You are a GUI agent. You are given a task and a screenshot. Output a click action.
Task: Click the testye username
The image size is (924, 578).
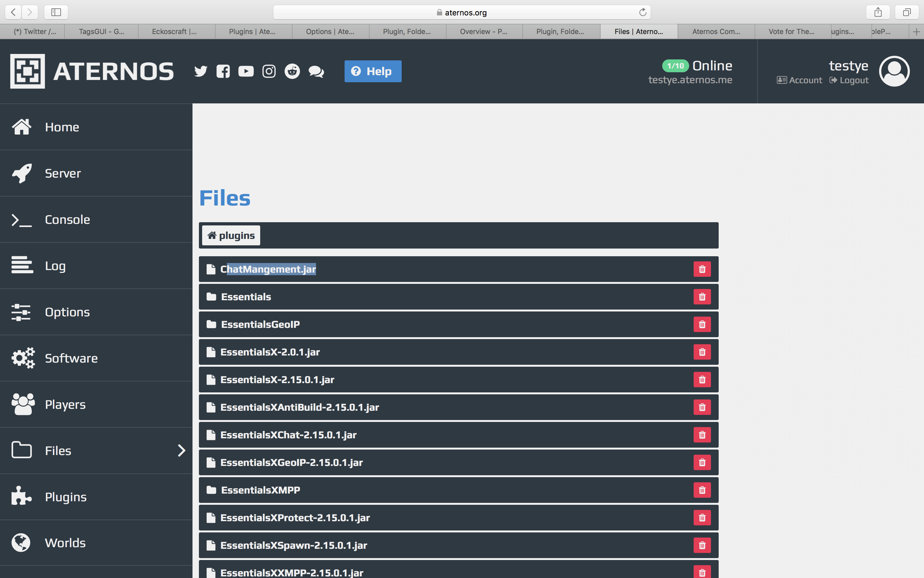coord(848,66)
